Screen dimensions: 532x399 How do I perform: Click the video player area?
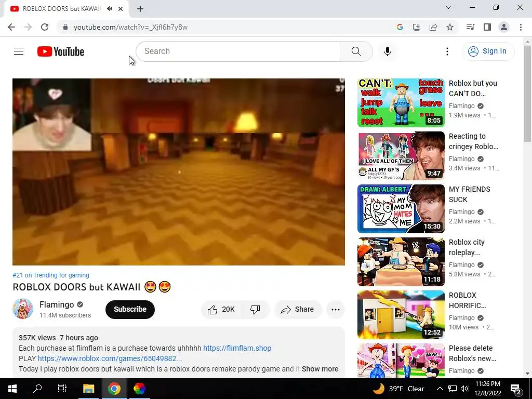tap(179, 171)
